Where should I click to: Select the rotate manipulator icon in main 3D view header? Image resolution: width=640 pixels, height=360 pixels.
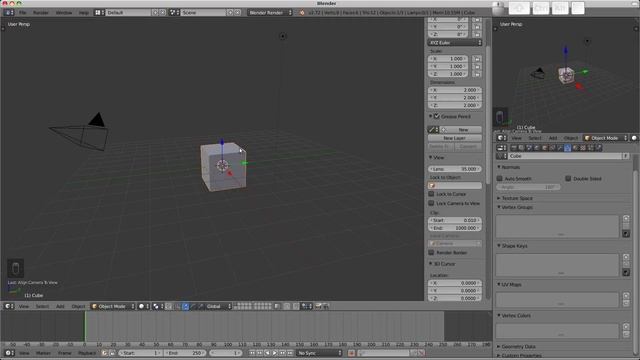[193, 306]
